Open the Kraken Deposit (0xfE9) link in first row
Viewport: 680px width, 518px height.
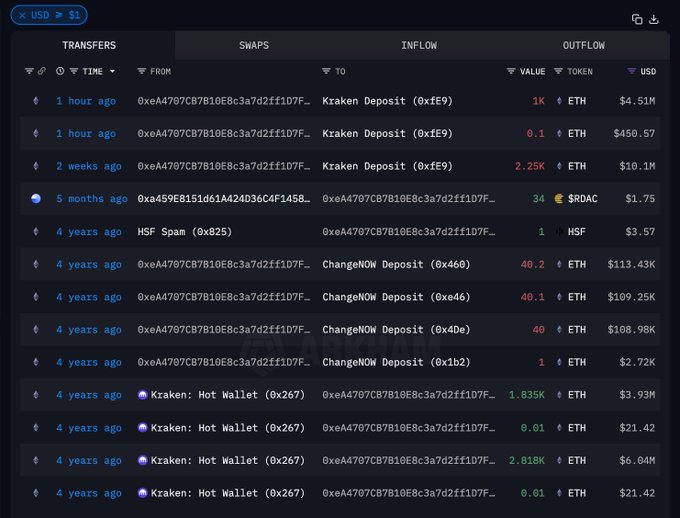pyautogui.click(x=387, y=101)
